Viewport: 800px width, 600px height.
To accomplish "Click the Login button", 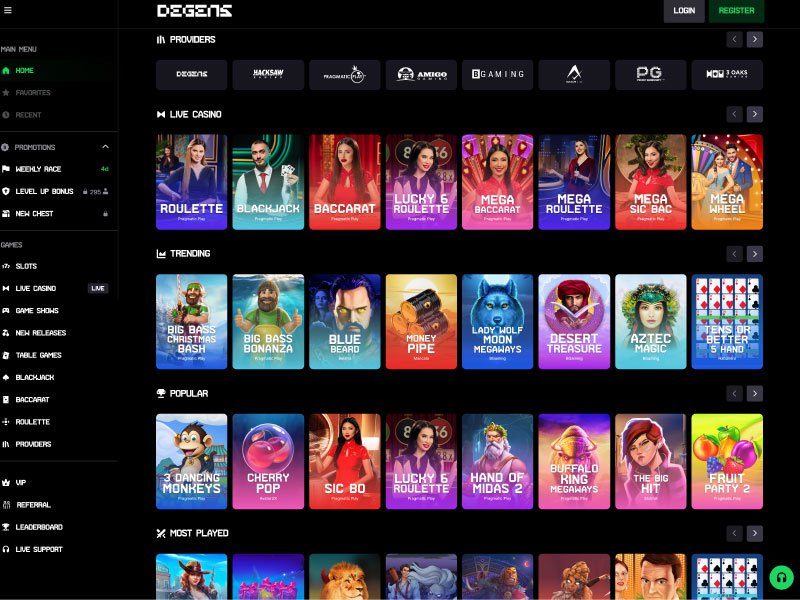I will click(684, 11).
